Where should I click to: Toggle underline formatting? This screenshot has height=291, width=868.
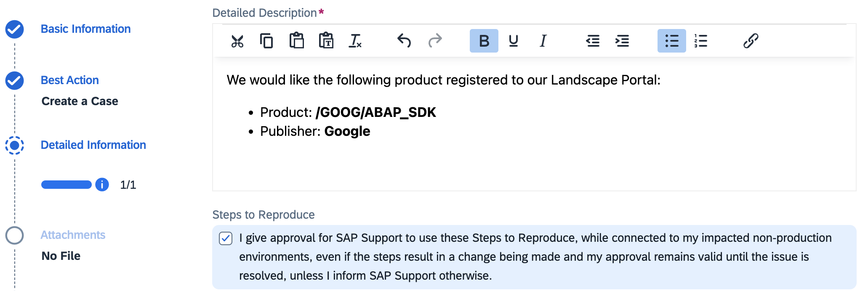[513, 41]
